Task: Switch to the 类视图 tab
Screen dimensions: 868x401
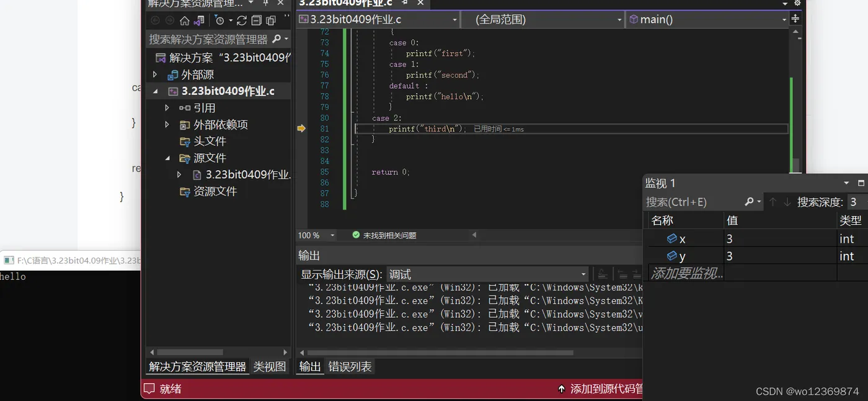Action: (x=270, y=367)
